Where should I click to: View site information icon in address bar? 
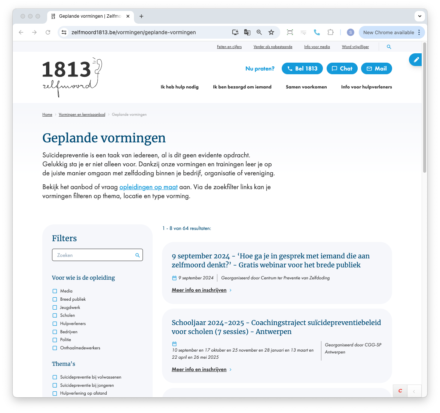click(x=64, y=32)
